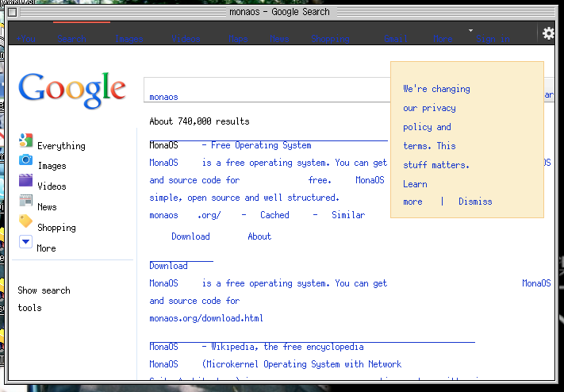Select Shopping in the top navigation bar
Image resolution: width=564 pixels, height=392 pixels.
click(x=330, y=39)
